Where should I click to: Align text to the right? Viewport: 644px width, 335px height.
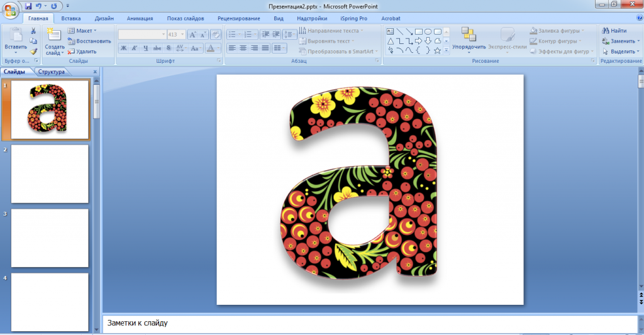[254, 48]
